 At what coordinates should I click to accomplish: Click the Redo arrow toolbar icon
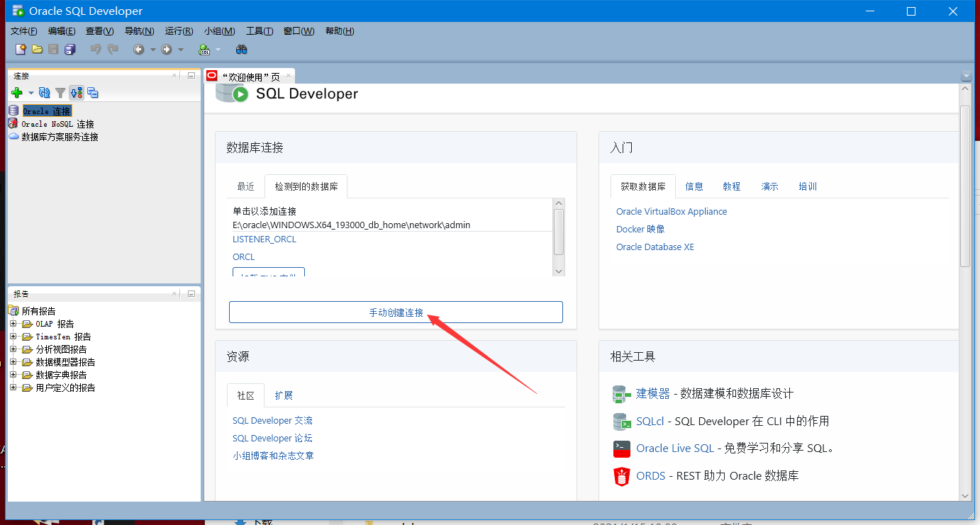pyautogui.click(x=113, y=50)
